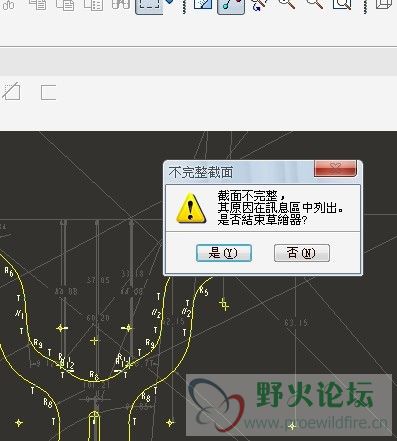
Task: Confirm with the 是(Y) button
Action: [x=223, y=253]
